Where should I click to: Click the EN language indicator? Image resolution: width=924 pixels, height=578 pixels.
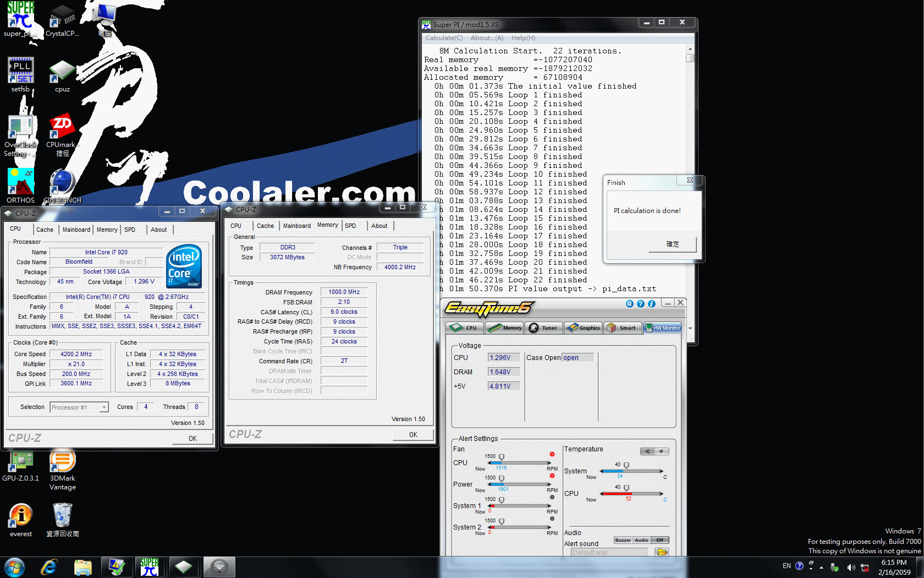pyautogui.click(x=787, y=566)
